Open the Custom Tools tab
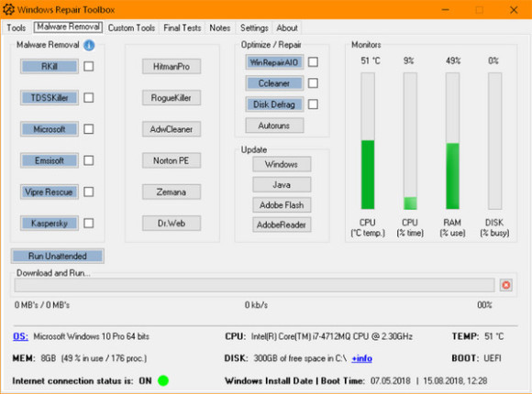532x394 pixels. 132,27
